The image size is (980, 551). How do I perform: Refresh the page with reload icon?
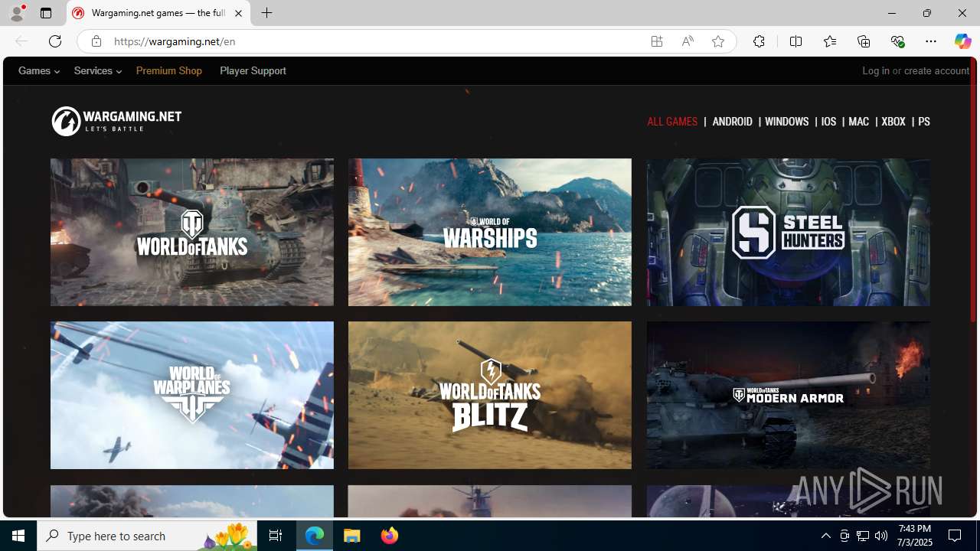(55, 41)
